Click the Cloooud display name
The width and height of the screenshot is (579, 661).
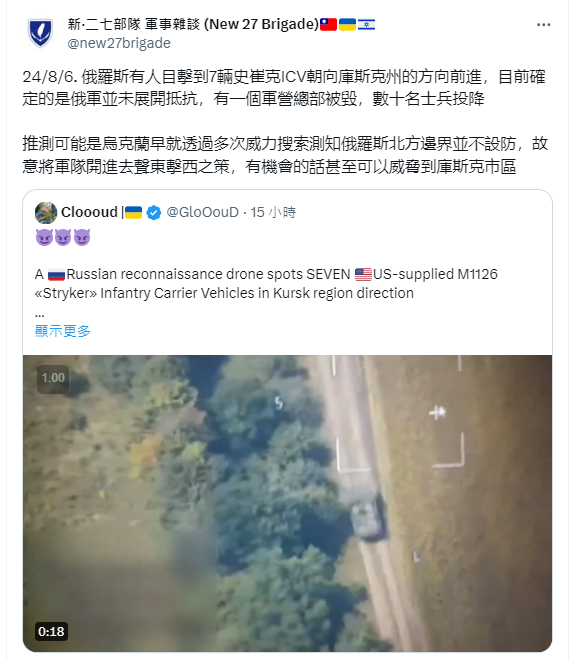(x=89, y=212)
